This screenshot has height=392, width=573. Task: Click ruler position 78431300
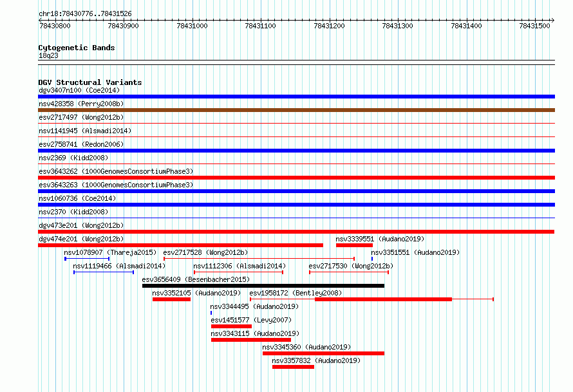click(x=398, y=26)
